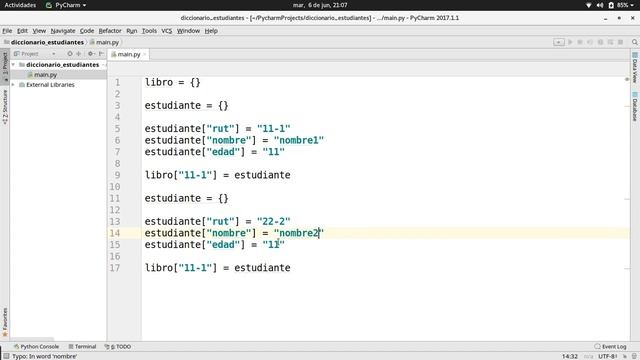Toggle the Database tool window tab
The width and height of the screenshot is (640, 360).
point(635,107)
